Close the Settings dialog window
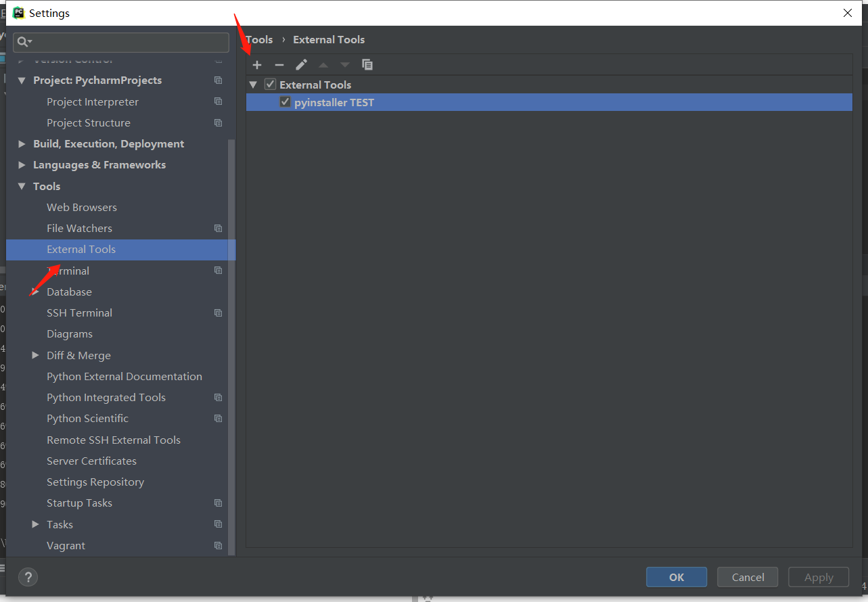The image size is (868, 602). [x=848, y=13]
